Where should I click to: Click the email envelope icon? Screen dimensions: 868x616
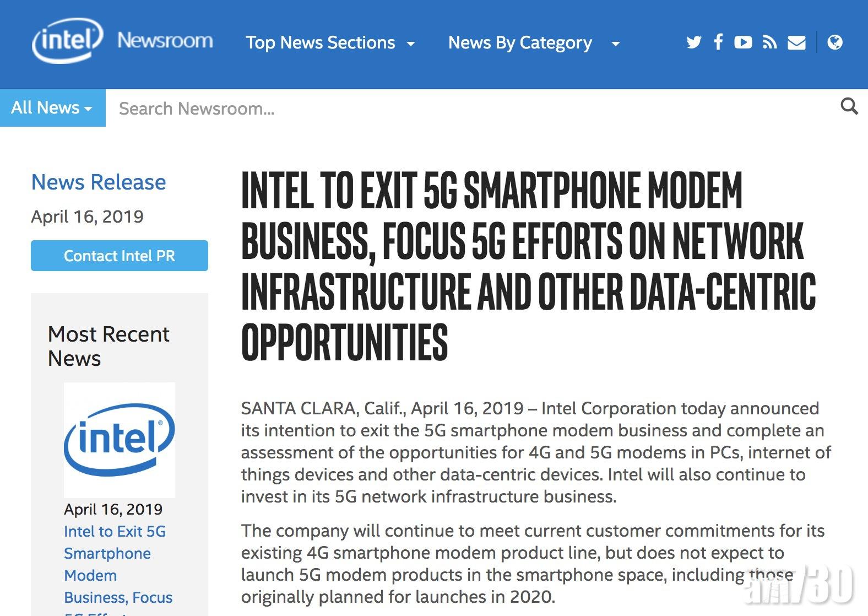(796, 42)
